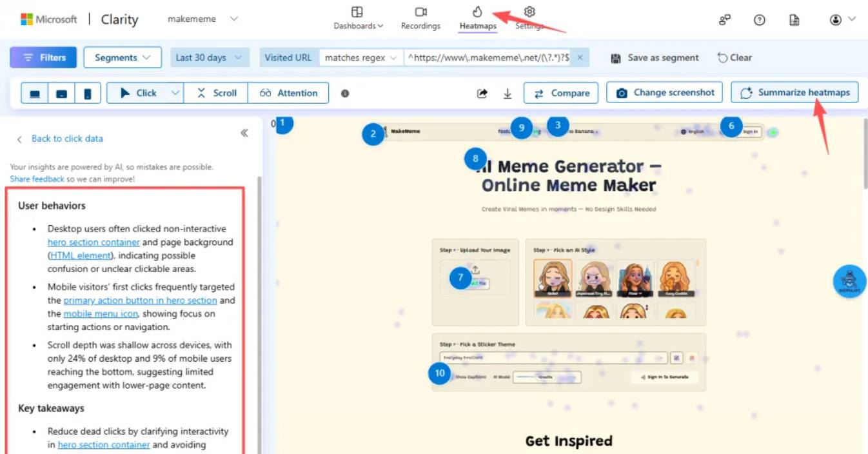Select click rank marker 9 in navbar
This screenshot has width=868, height=454.
[522, 128]
